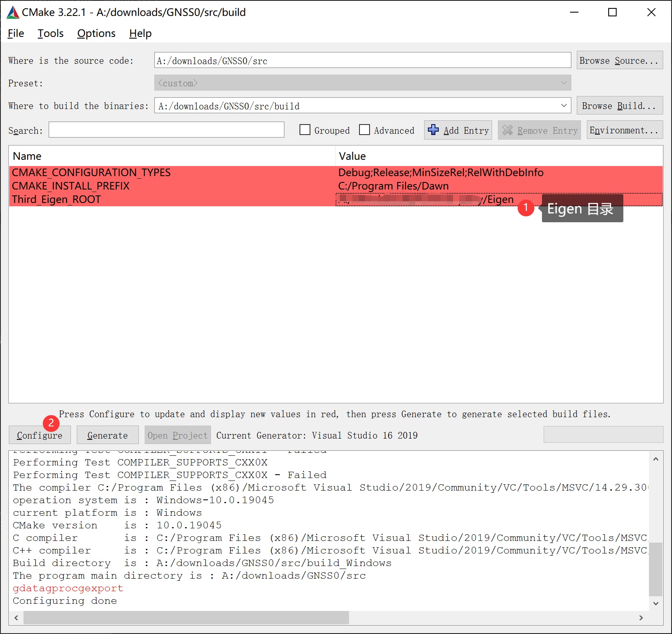This screenshot has width=672, height=634.
Task: Open the Tools menu
Action: pos(51,33)
